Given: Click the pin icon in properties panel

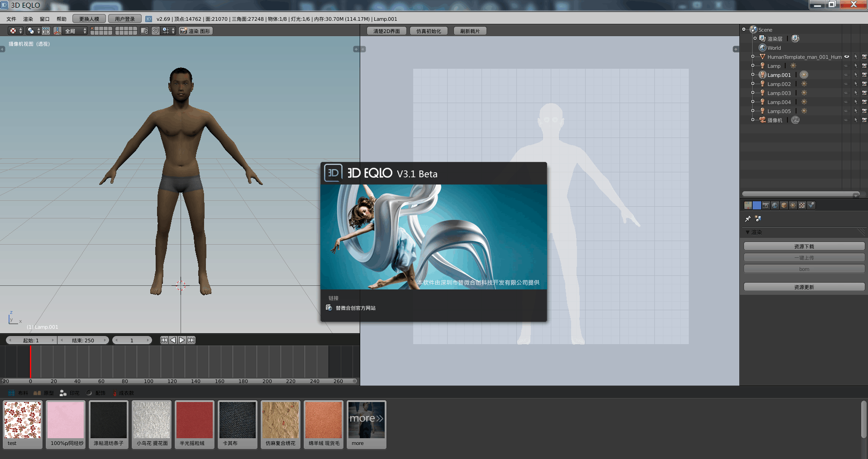Looking at the screenshot, I should [x=748, y=219].
